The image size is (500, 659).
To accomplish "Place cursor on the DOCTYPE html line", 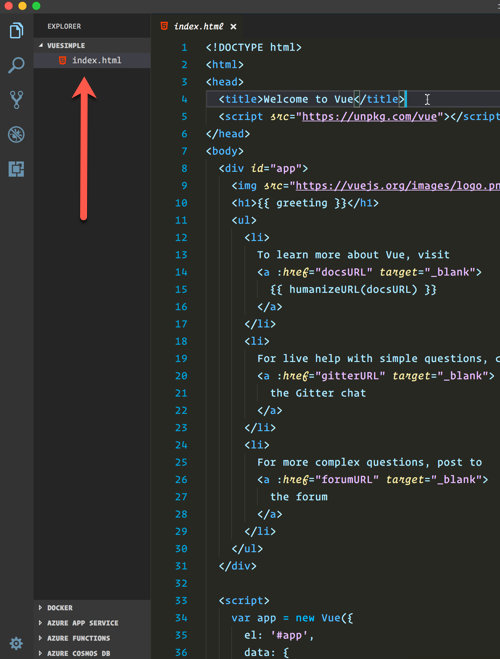I will (x=253, y=47).
